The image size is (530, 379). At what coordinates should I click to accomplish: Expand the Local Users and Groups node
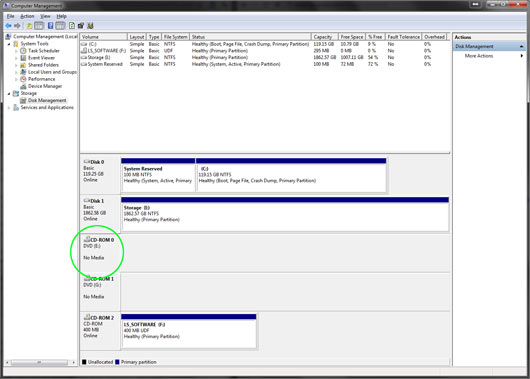16,72
